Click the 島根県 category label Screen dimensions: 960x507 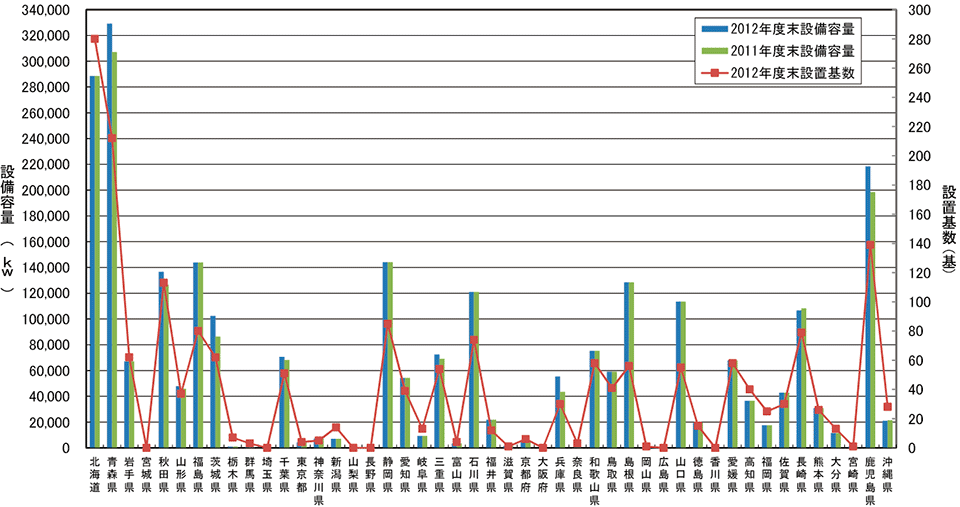pyautogui.click(x=629, y=473)
